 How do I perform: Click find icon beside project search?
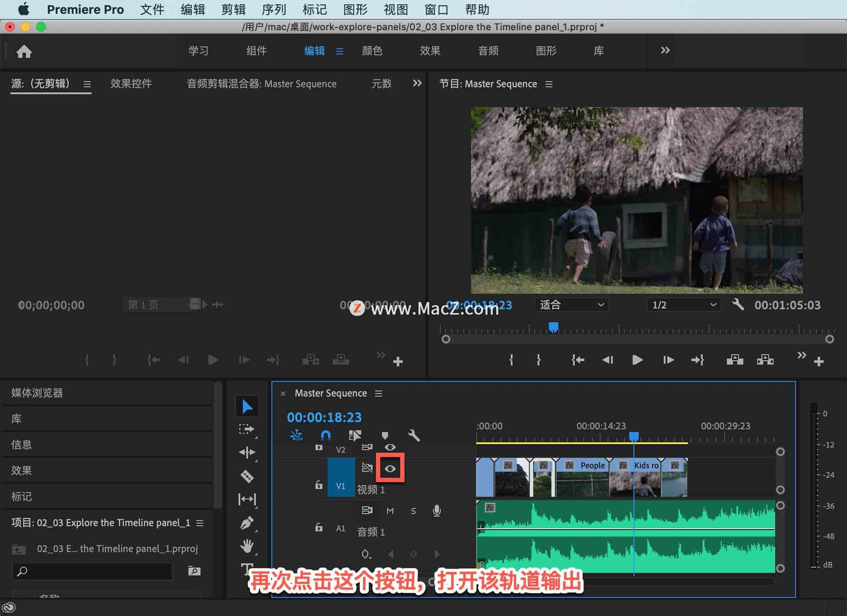pos(194,571)
